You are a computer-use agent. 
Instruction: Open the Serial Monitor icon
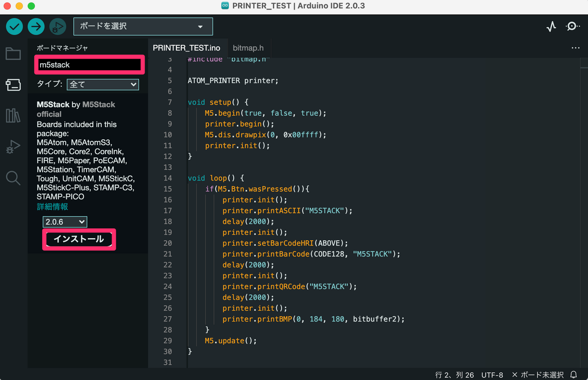coord(572,26)
